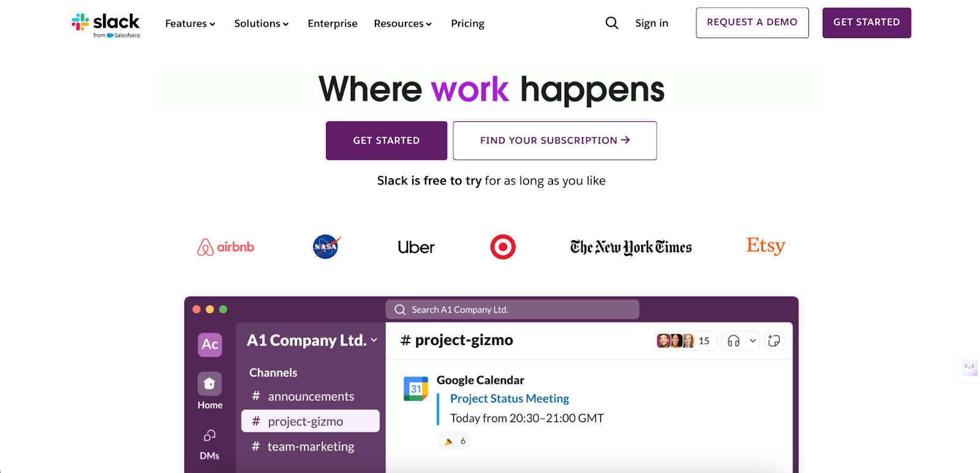Click the Ac workspace avatar

(209, 344)
